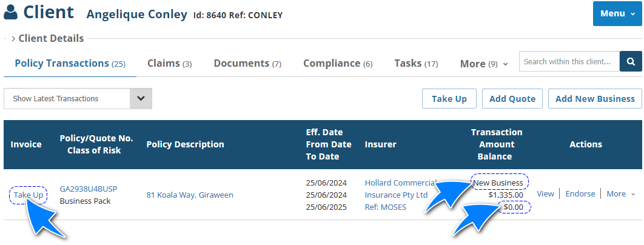The image size is (644, 245).
Task: Switch to the Policy Transactions tab
Action: 70,63
